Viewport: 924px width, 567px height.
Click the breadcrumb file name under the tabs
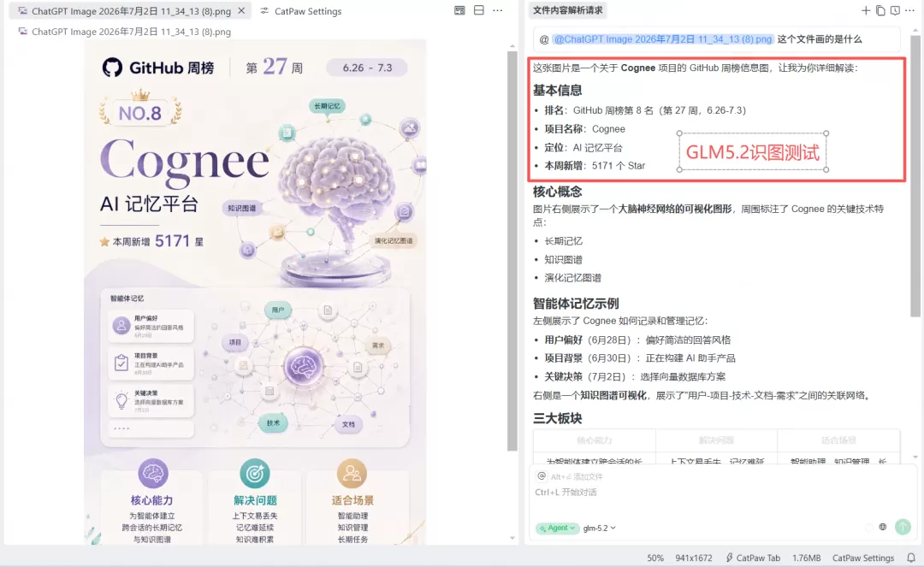point(131,32)
